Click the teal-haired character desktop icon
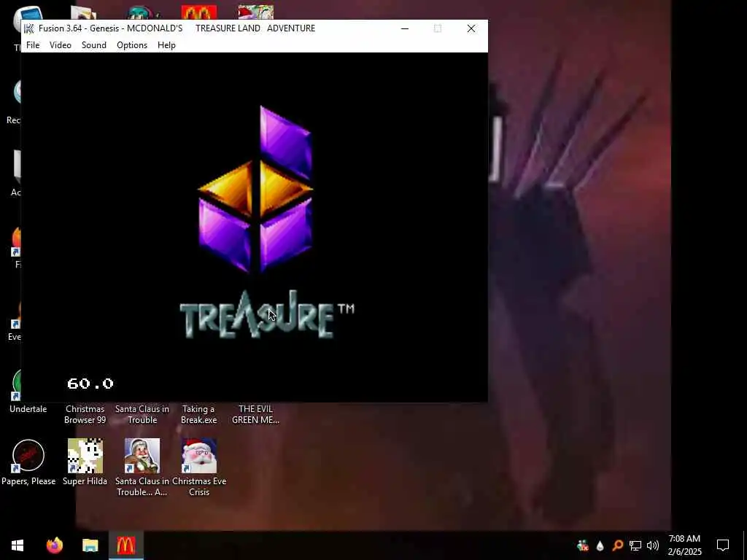Image resolution: width=747 pixels, height=560 pixels. tap(142, 13)
